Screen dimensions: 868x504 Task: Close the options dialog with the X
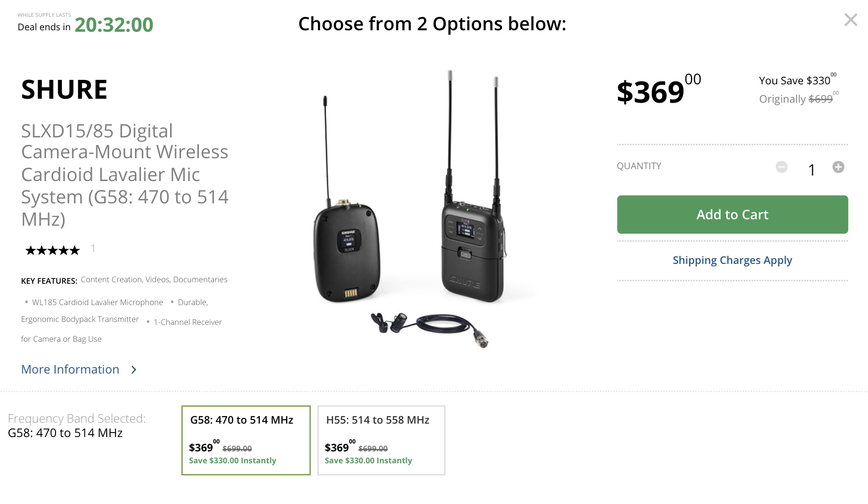click(851, 20)
